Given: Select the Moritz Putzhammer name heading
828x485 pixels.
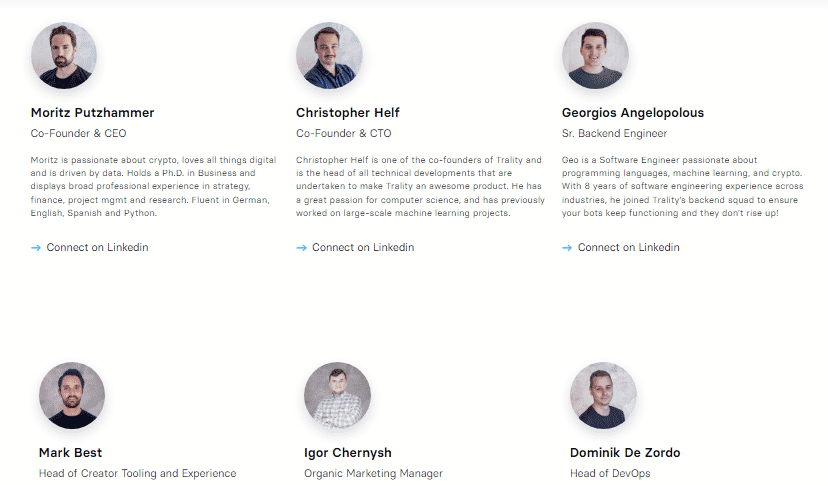Looking at the screenshot, I should (x=92, y=113).
